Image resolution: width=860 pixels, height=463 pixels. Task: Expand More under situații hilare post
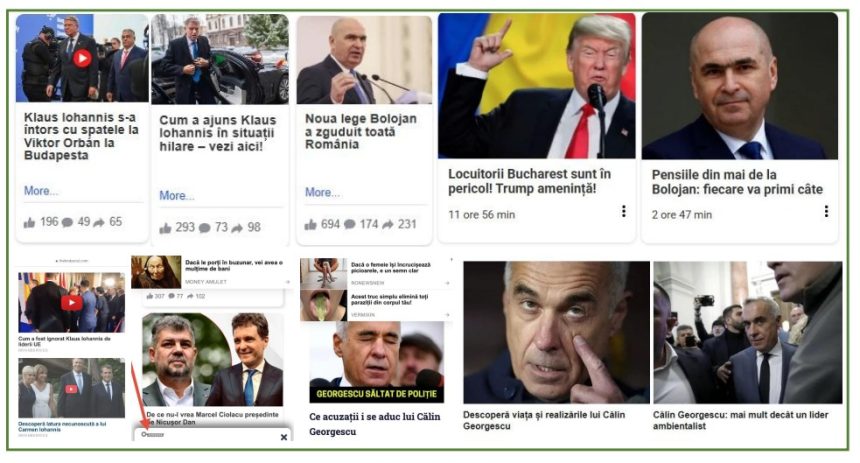[x=177, y=196]
